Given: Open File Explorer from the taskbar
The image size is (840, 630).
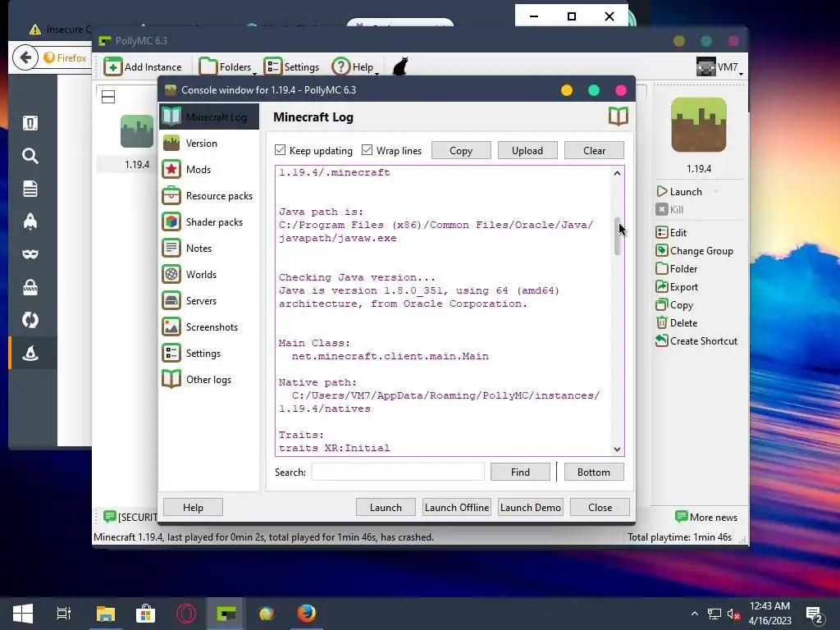Looking at the screenshot, I should click(106, 614).
